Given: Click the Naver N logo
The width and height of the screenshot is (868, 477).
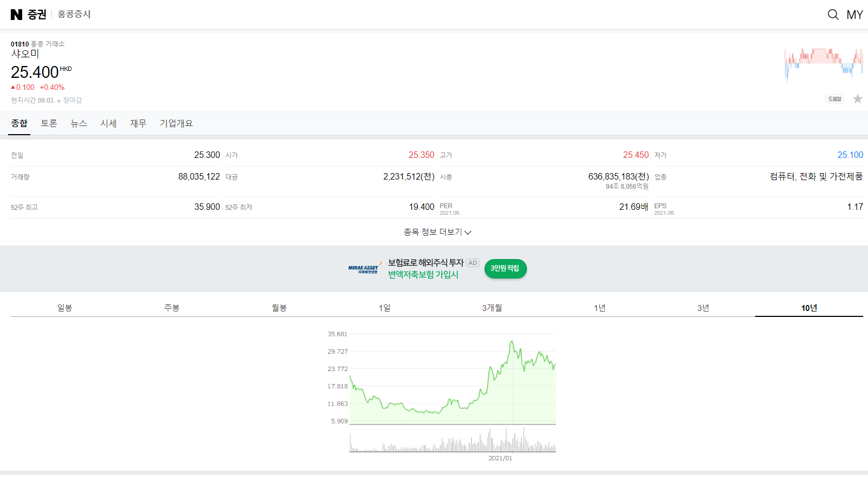Looking at the screenshot, I should (16, 15).
